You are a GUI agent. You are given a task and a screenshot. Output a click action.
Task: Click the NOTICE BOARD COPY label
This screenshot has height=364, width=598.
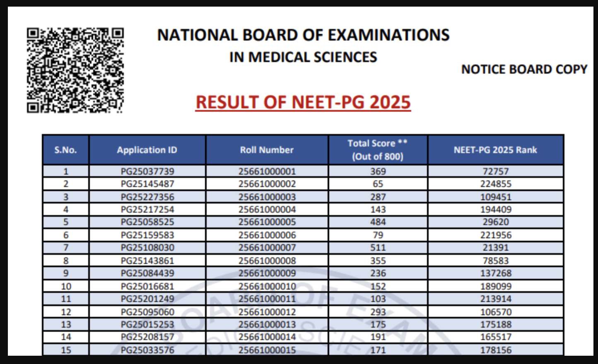524,69
